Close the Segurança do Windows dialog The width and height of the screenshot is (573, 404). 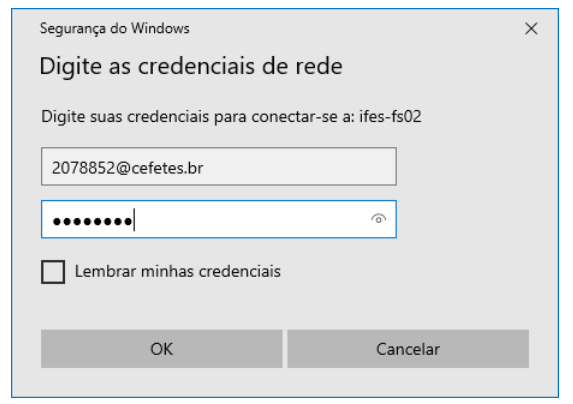pos(531,28)
